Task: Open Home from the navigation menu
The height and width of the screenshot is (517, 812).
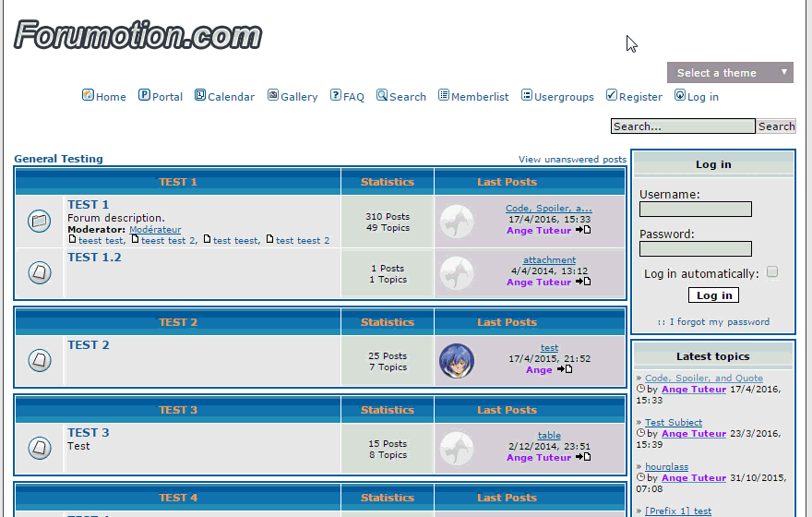Action: coord(111,97)
